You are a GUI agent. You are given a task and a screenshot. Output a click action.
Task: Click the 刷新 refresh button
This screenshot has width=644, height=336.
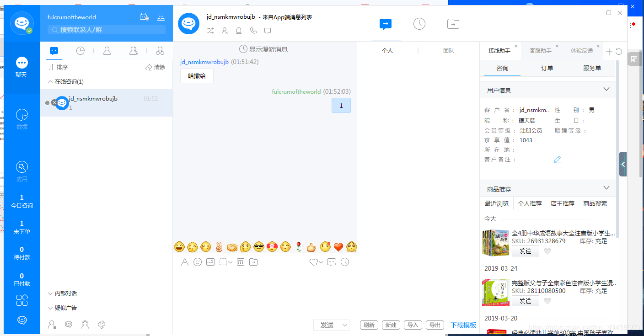(x=369, y=325)
